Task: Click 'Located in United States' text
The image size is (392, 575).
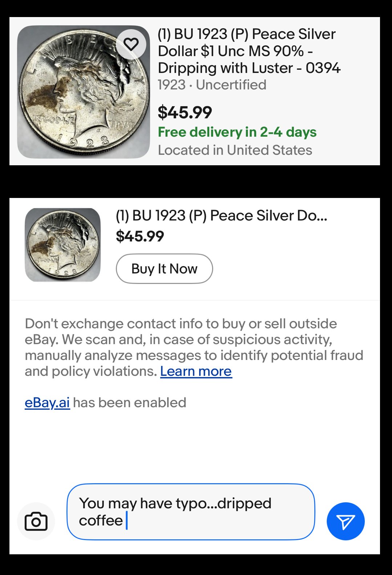Action: [x=235, y=150]
